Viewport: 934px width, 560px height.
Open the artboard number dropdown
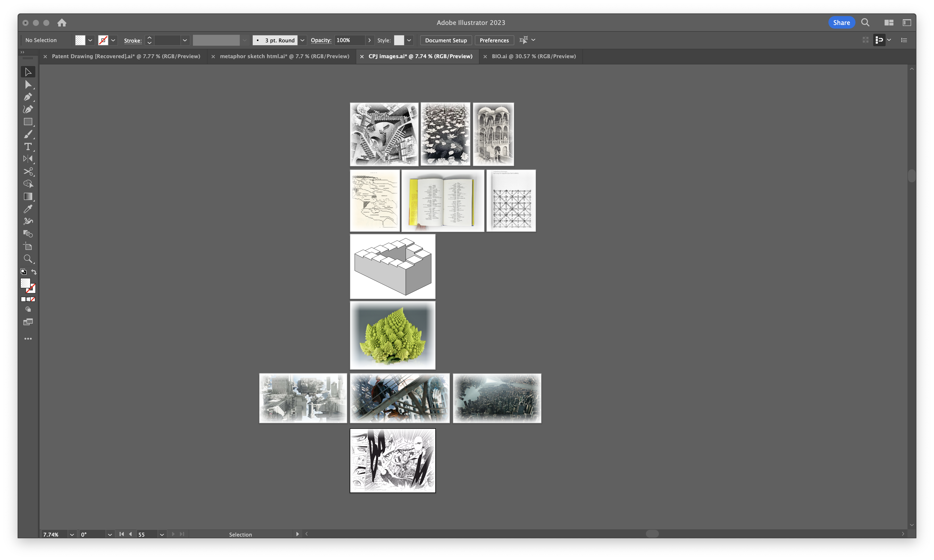point(162,534)
